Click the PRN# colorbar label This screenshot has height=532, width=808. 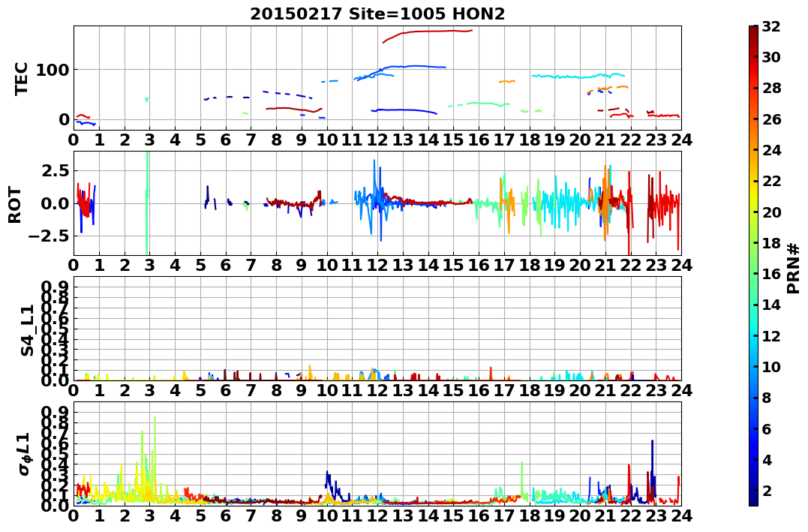794,269
